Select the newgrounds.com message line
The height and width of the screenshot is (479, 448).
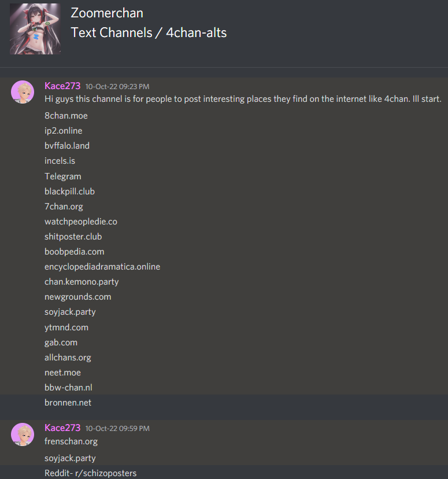[78, 297]
